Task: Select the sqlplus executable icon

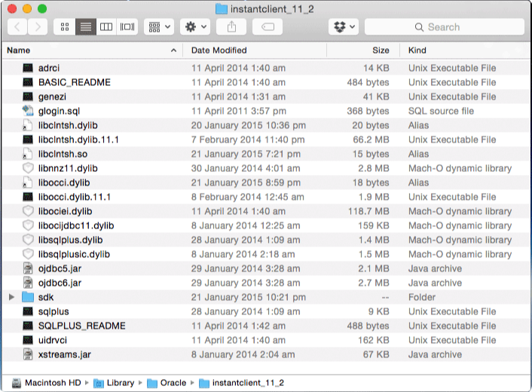Action: [28, 311]
